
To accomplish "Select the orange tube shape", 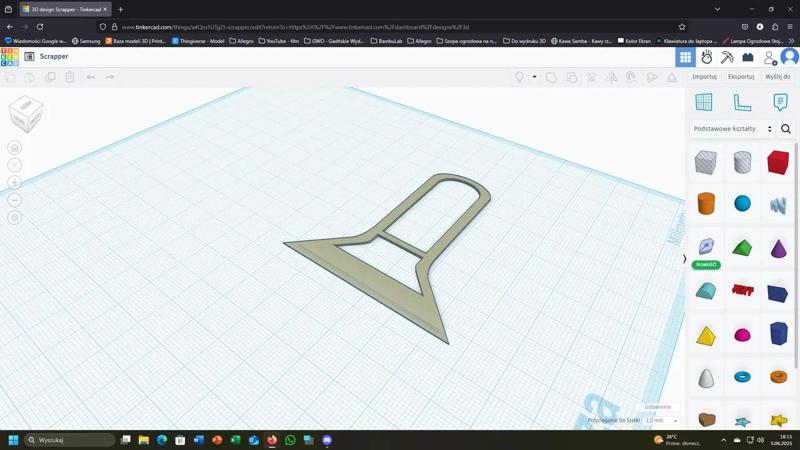I will click(779, 377).
